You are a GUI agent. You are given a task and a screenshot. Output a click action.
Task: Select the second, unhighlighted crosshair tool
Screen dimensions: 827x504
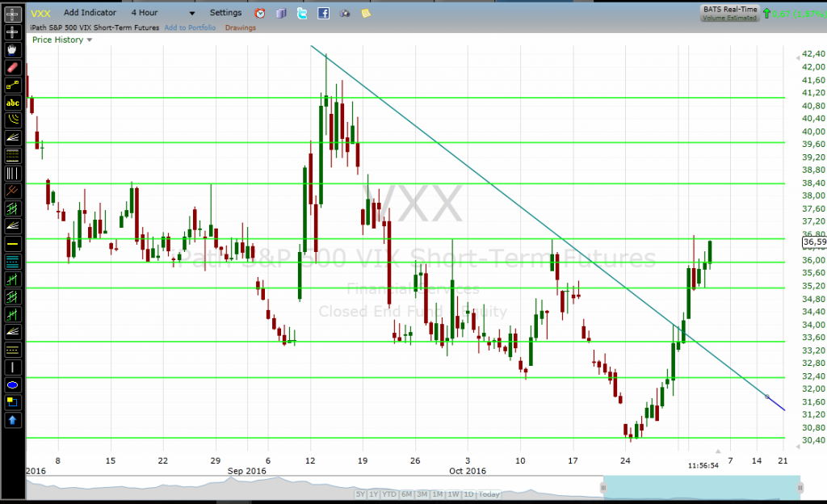point(13,32)
